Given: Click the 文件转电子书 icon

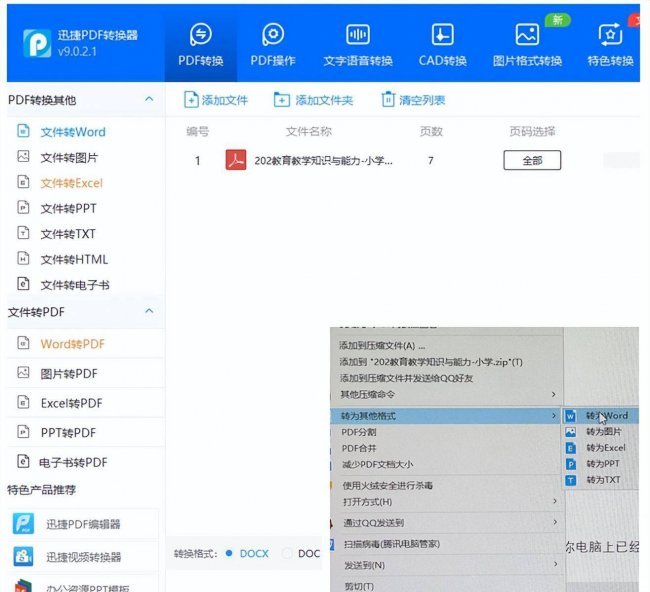Looking at the screenshot, I should coord(23,284).
